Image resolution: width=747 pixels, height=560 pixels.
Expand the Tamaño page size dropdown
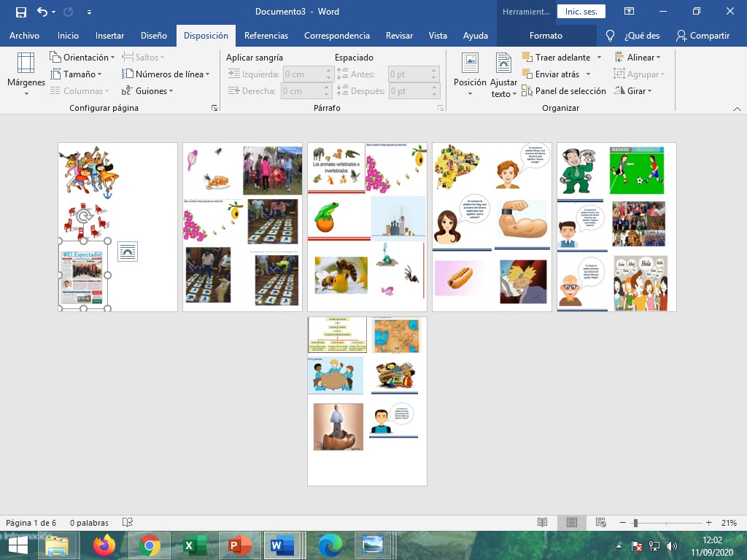tap(77, 74)
